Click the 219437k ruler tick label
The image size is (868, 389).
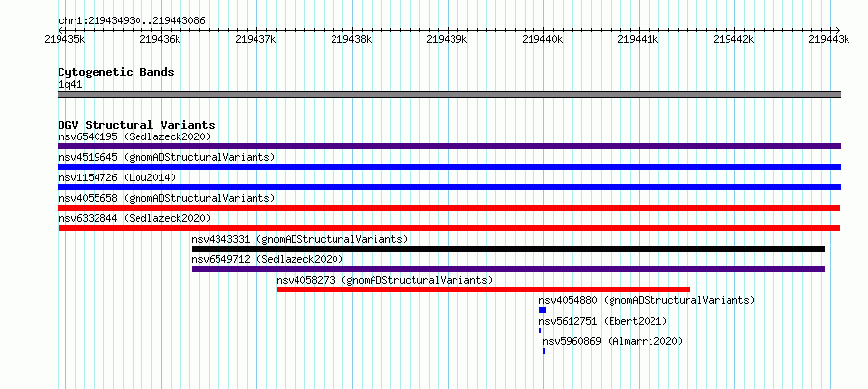(256, 39)
